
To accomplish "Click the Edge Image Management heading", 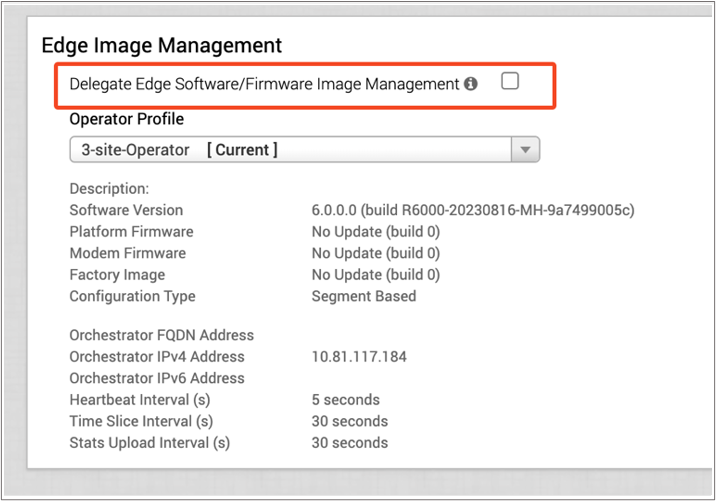I will click(x=162, y=45).
